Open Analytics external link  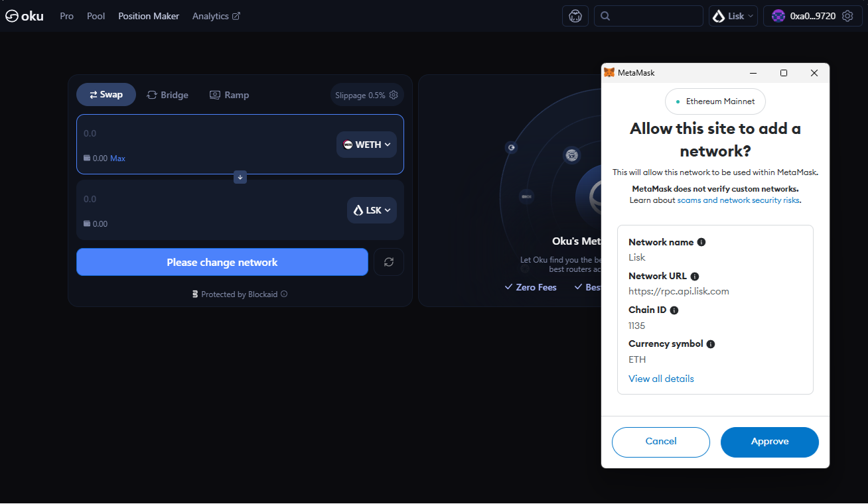click(216, 16)
